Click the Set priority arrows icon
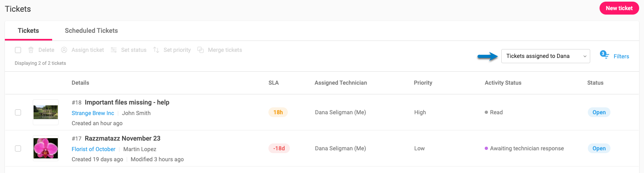Image resolution: width=644 pixels, height=173 pixels. 156,50
